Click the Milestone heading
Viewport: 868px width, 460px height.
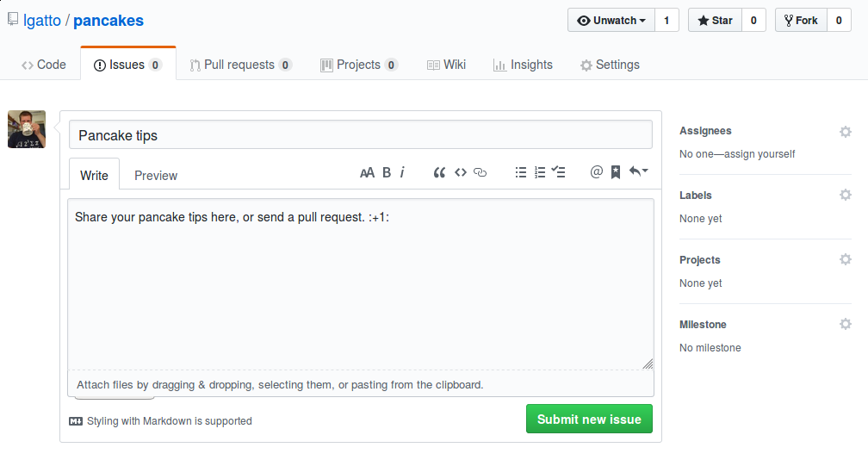pyautogui.click(x=703, y=325)
